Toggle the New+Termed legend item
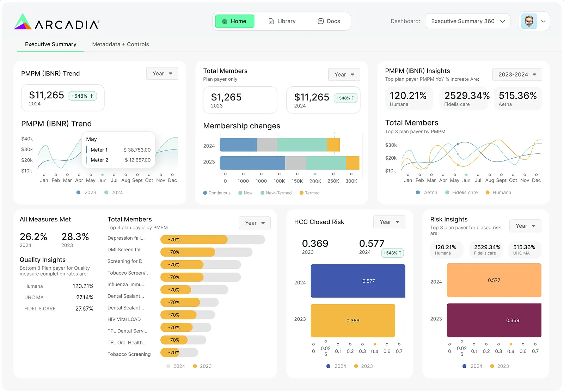 276,193
